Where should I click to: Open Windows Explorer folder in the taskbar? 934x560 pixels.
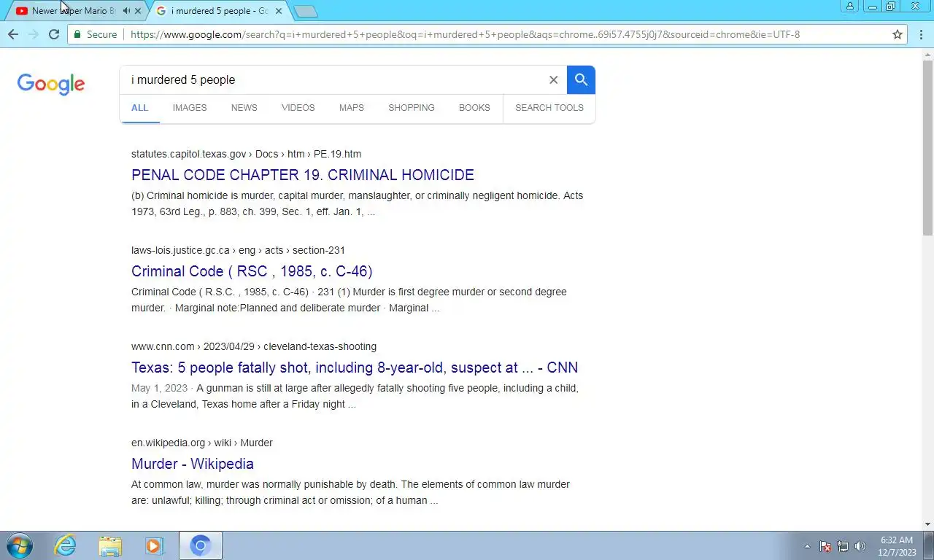point(110,545)
